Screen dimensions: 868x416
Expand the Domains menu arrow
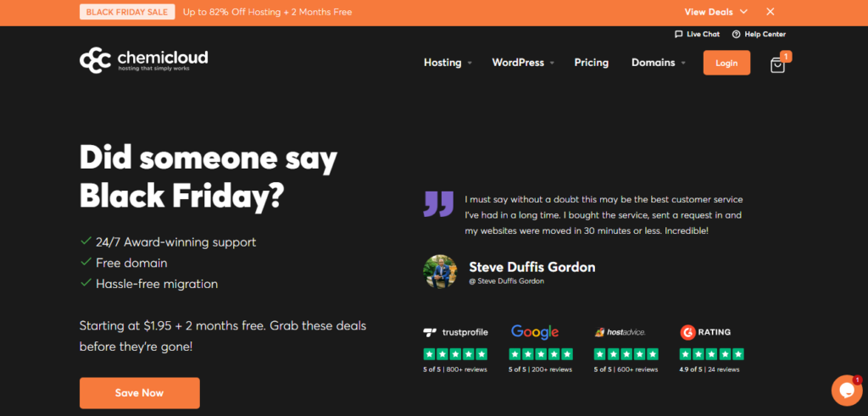[x=683, y=63]
